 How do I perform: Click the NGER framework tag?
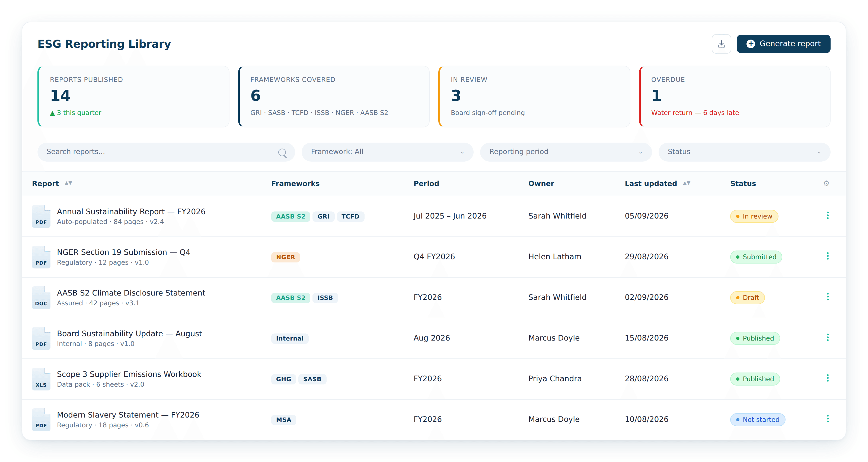[x=285, y=257]
